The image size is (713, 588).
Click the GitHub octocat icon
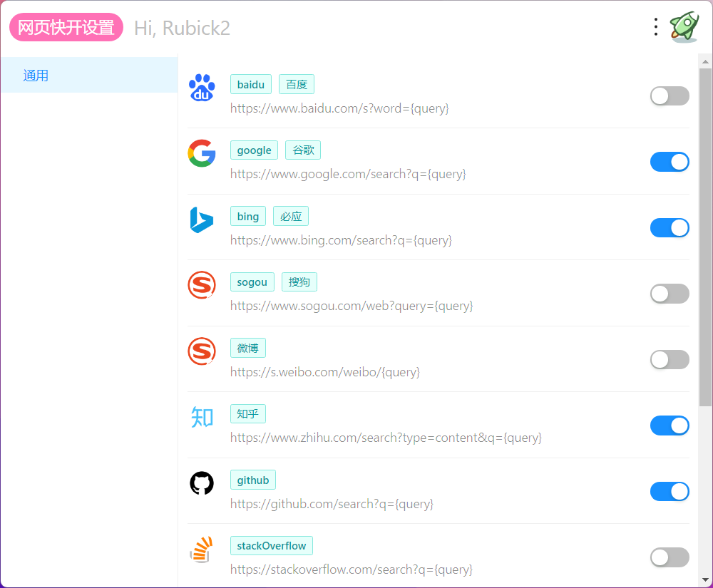coord(202,483)
